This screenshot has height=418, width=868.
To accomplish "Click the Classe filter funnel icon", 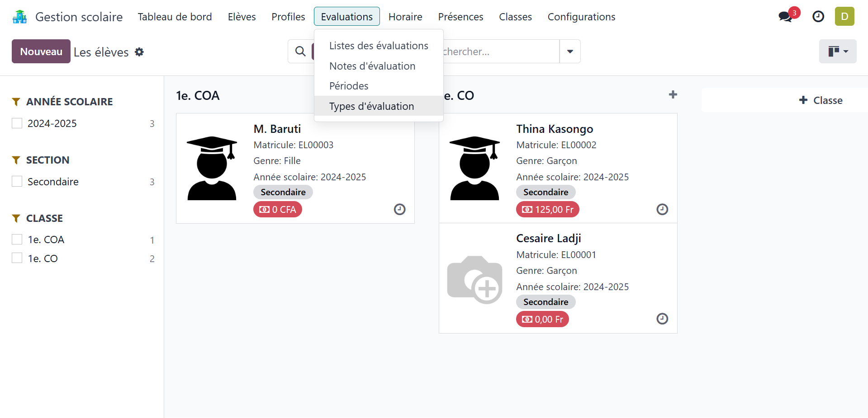I will (x=16, y=218).
